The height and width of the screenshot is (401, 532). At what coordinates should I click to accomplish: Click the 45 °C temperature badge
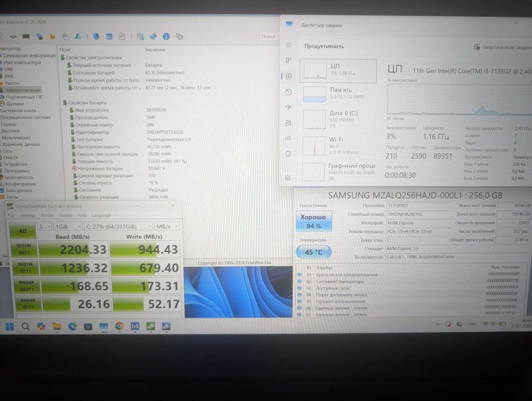pos(313,252)
